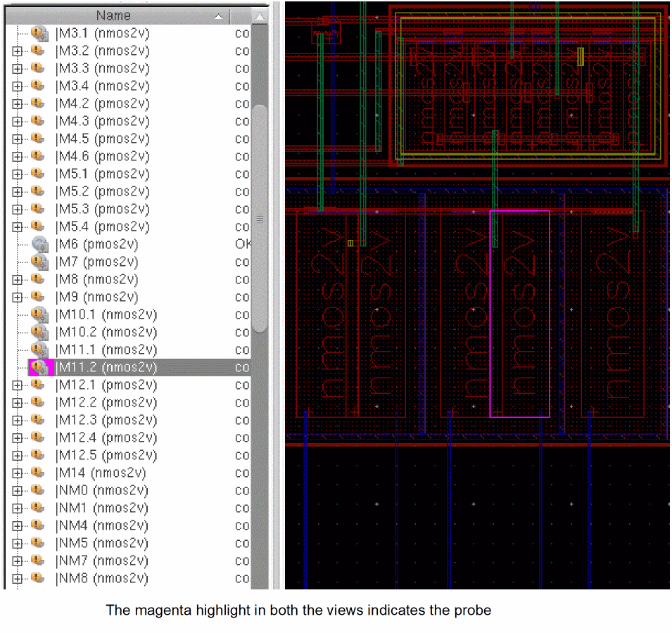672x633 pixels.
Task: Click the magenta-highlighted icon of M11.2
Action: (40, 367)
